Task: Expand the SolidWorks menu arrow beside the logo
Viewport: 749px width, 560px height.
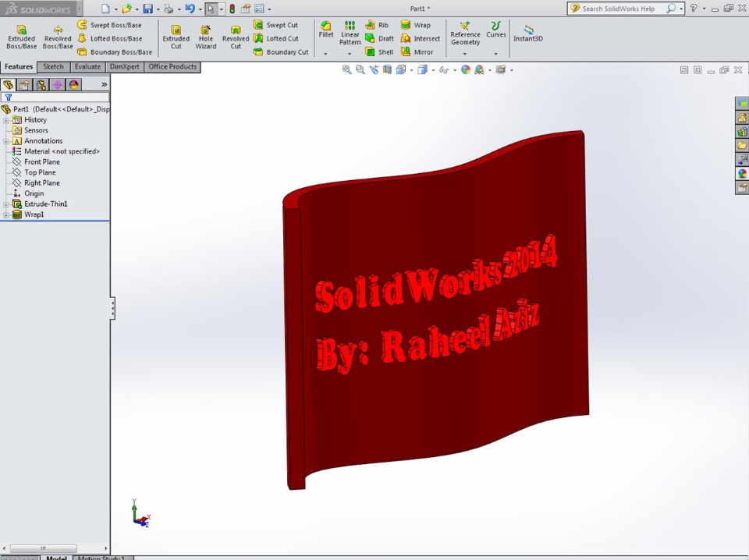Action: [x=80, y=9]
